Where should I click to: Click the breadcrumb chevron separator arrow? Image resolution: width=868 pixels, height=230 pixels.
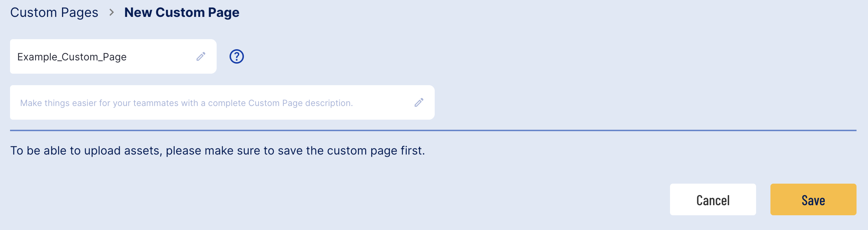click(x=112, y=13)
